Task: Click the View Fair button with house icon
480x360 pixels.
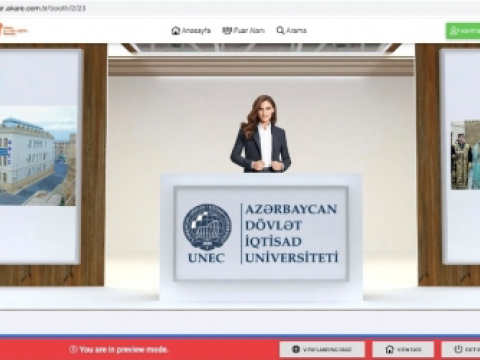Action: 403,349
